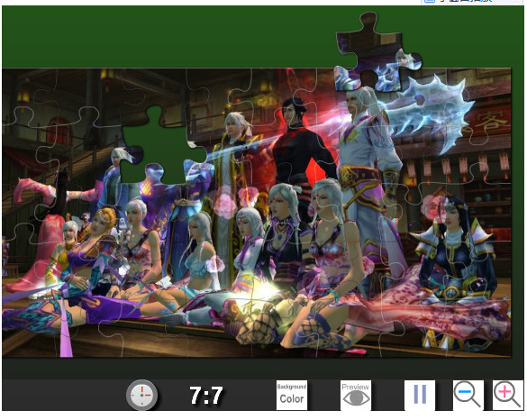Click the zoom out magnifier icon

tap(468, 395)
